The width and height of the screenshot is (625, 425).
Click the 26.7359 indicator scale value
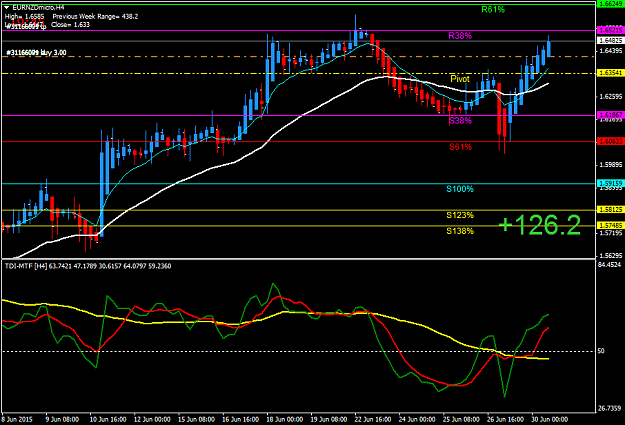pyautogui.click(x=609, y=409)
